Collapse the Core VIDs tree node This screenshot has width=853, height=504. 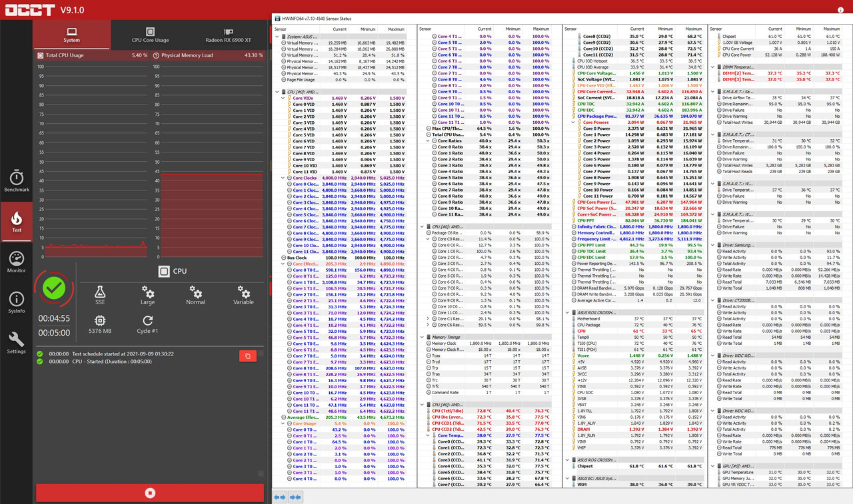click(283, 98)
